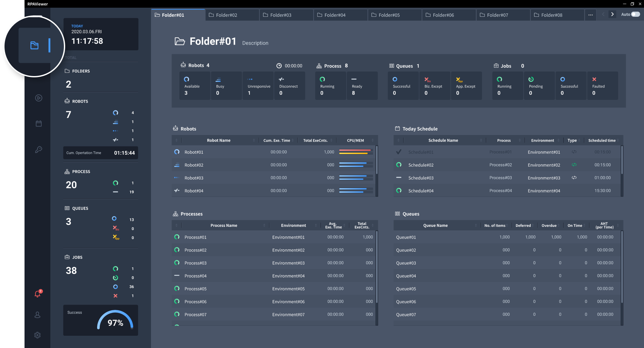Click the play circle sidebar icon
The image size is (644, 348).
tap(38, 98)
